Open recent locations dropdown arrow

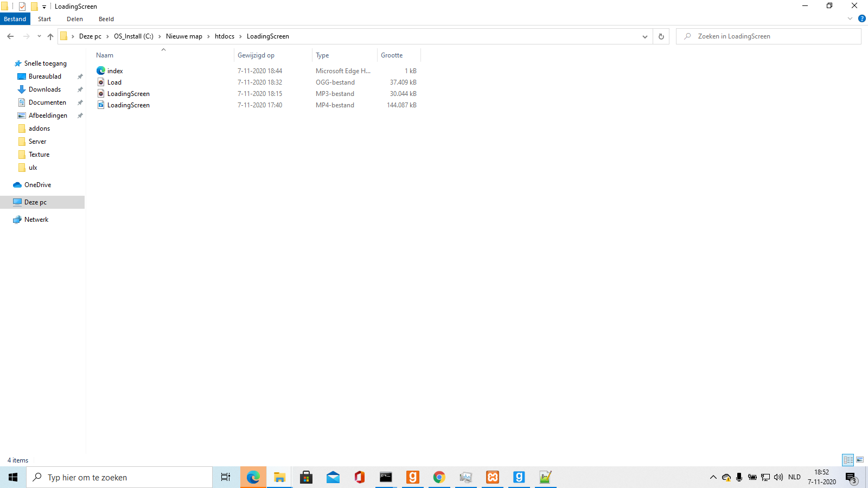click(x=39, y=36)
